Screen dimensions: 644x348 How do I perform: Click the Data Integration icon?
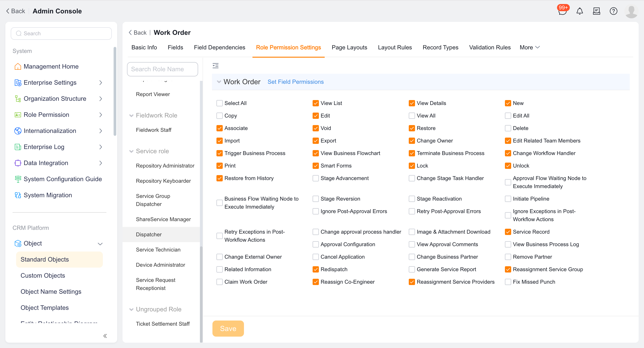click(18, 163)
